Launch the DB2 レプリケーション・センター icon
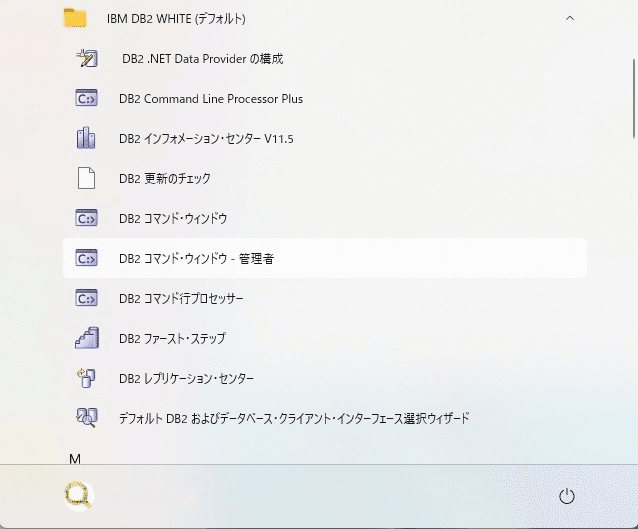 click(87, 378)
